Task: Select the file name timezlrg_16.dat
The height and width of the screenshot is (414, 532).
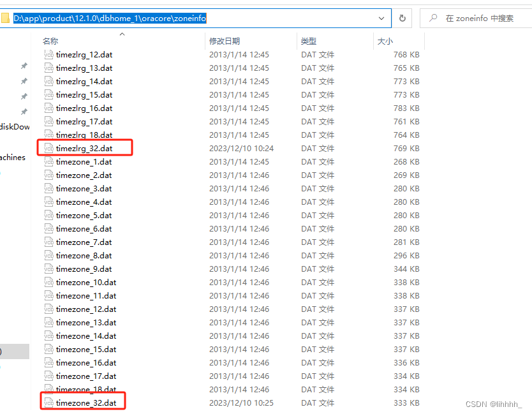Action: click(x=84, y=108)
